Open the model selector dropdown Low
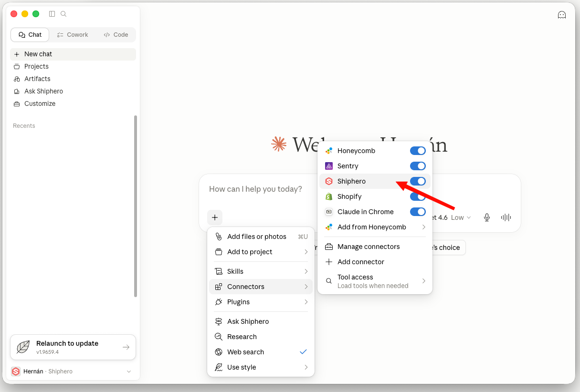 (x=460, y=217)
